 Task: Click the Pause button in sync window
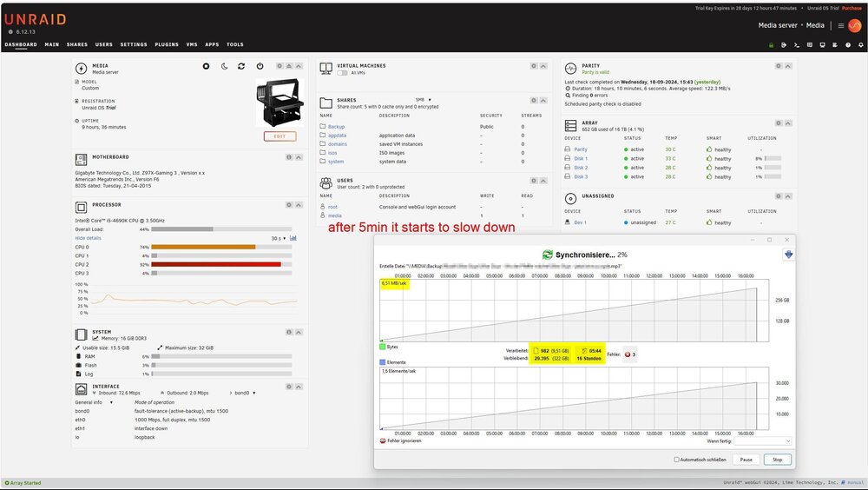[746, 460]
